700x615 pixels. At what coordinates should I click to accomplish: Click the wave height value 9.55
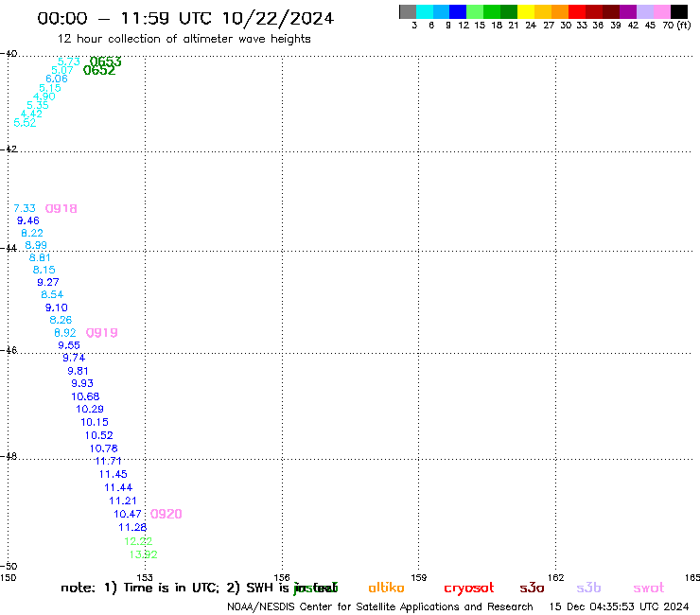point(69,344)
